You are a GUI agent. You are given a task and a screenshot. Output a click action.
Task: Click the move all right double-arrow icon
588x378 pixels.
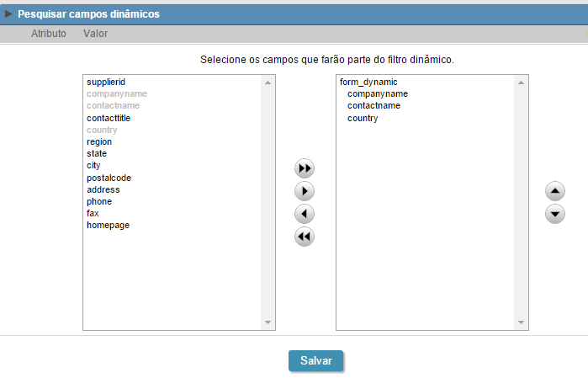(x=305, y=169)
